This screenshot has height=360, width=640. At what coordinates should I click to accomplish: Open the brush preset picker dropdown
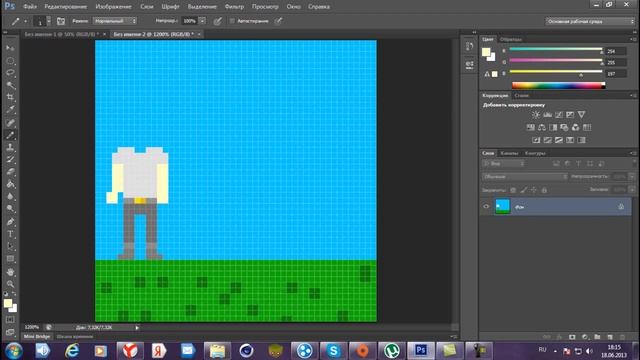(49, 21)
